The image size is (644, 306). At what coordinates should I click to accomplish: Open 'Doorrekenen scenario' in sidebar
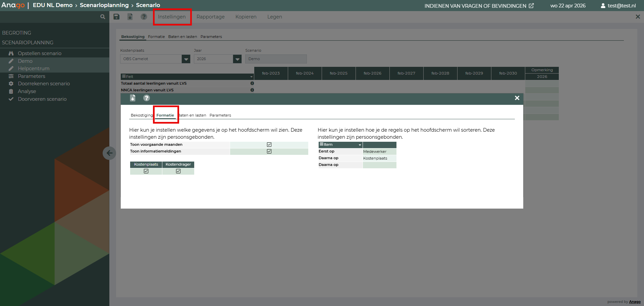point(44,84)
